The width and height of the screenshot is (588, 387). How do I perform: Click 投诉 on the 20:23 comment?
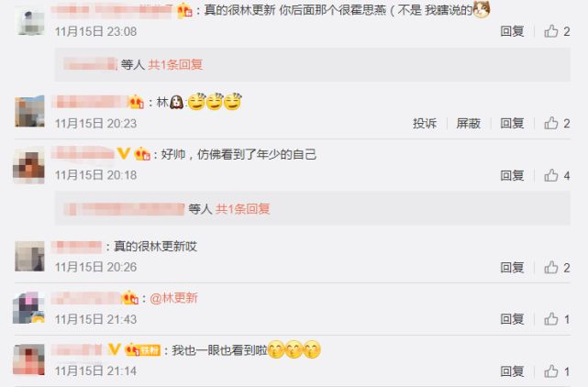coord(425,123)
